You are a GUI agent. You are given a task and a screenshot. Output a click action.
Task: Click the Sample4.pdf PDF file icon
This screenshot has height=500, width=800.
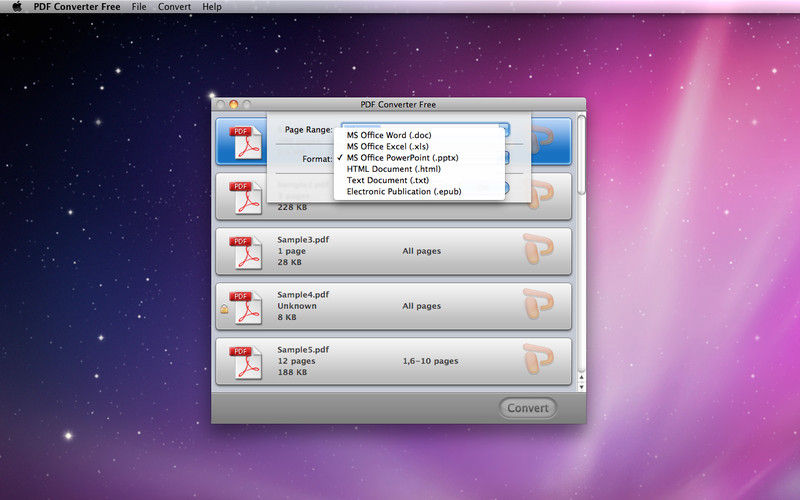pos(246,307)
